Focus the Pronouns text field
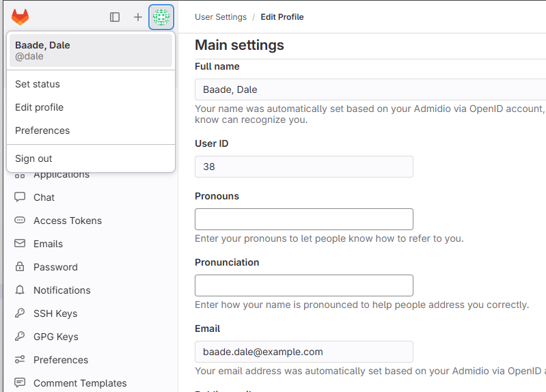546x392 pixels. [x=304, y=219]
